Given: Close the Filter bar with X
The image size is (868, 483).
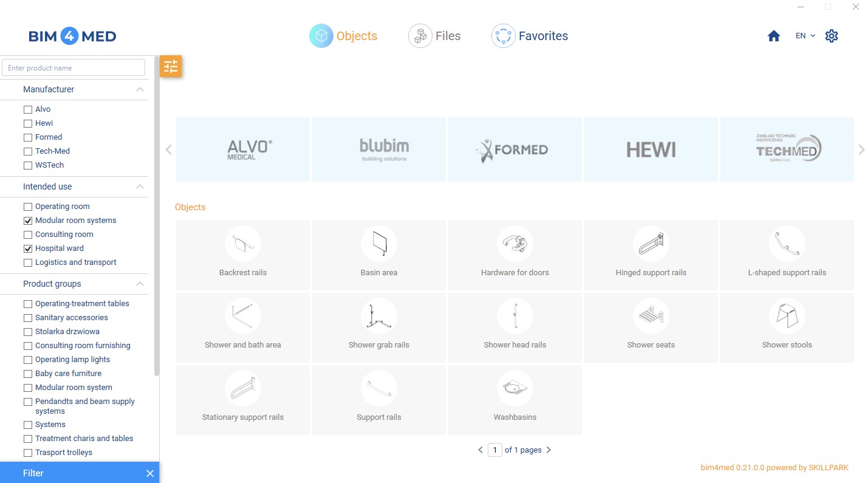Looking at the screenshot, I should click(x=150, y=473).
